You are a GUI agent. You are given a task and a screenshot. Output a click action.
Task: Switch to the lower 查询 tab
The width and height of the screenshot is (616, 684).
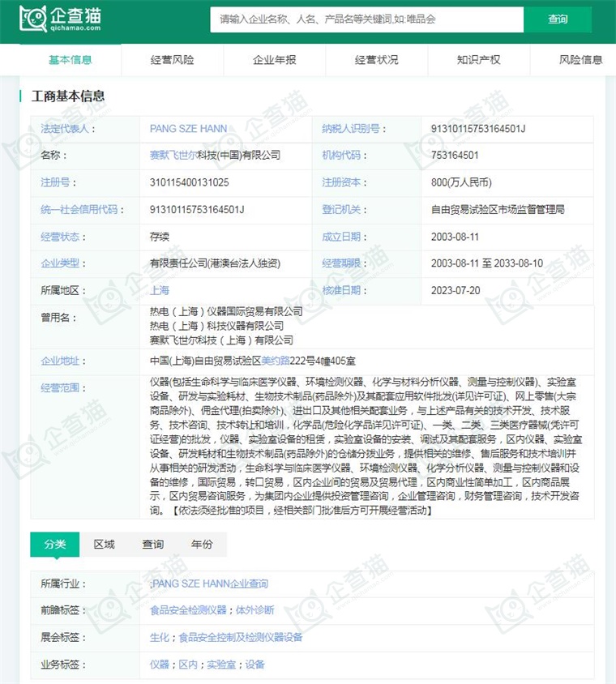[x=153, y=544]
